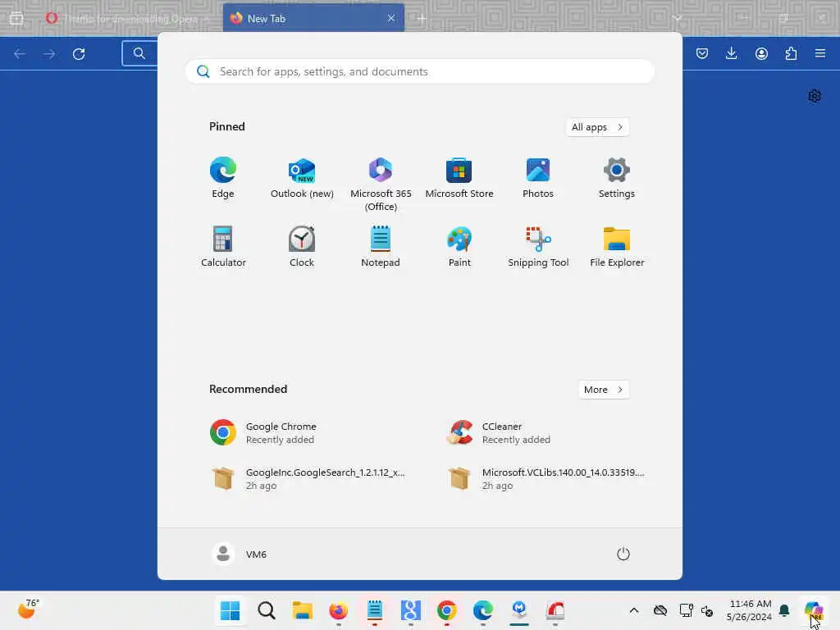Screen dimensions: 840x630
Task: Open Firefox application hamburger menu
Action: coord(820,53)
